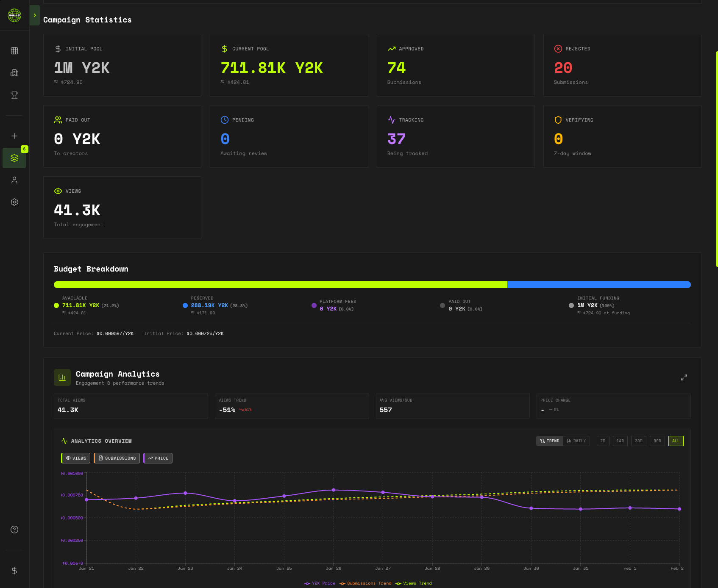Open the trophy leaderboard sidebar icon

14,95
